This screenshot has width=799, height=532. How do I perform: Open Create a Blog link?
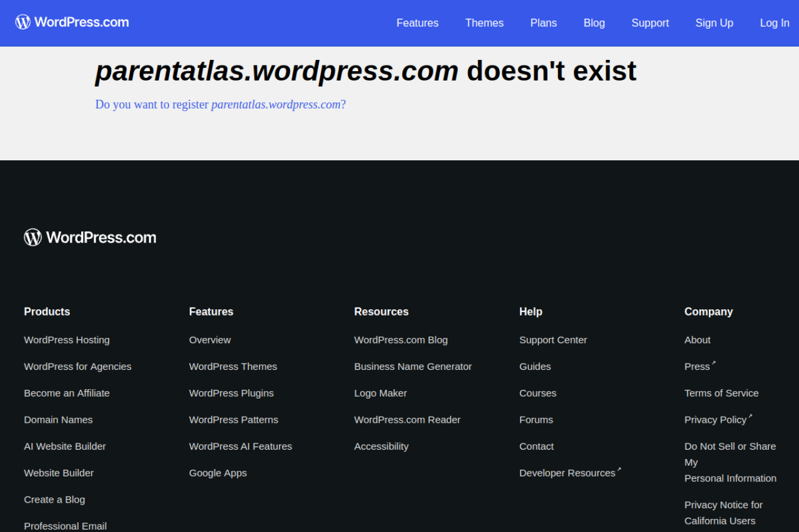click(54, 500)
